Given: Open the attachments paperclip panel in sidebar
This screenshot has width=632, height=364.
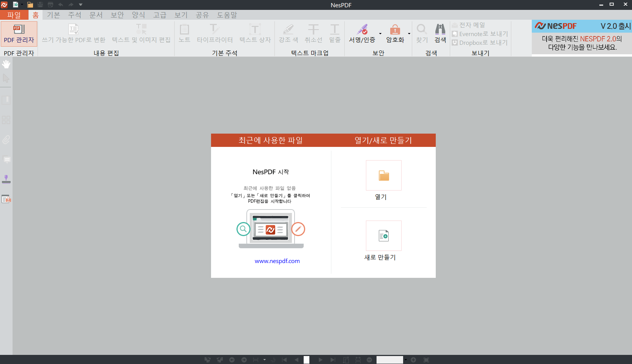Looking at the screenshot, I should click(x=6, y=140).
